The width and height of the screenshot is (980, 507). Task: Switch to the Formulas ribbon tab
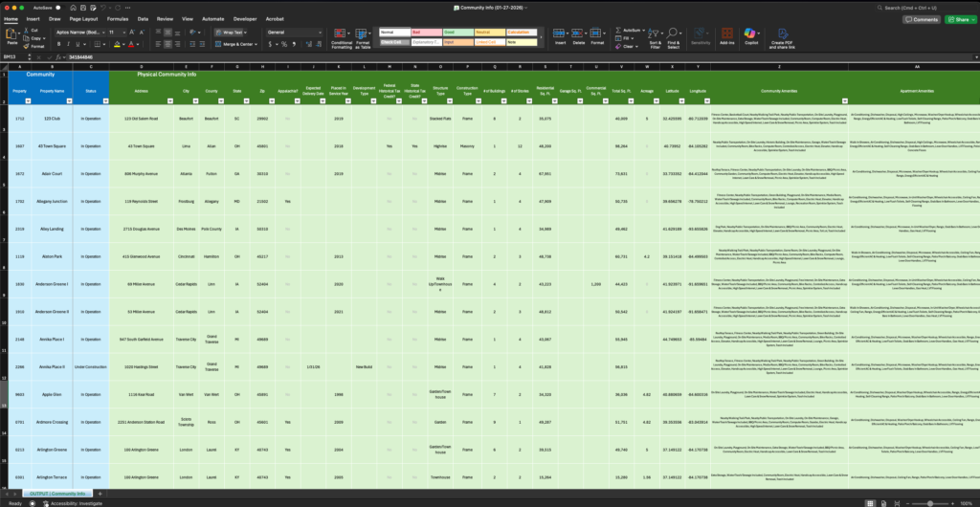[x=118, y=18]
